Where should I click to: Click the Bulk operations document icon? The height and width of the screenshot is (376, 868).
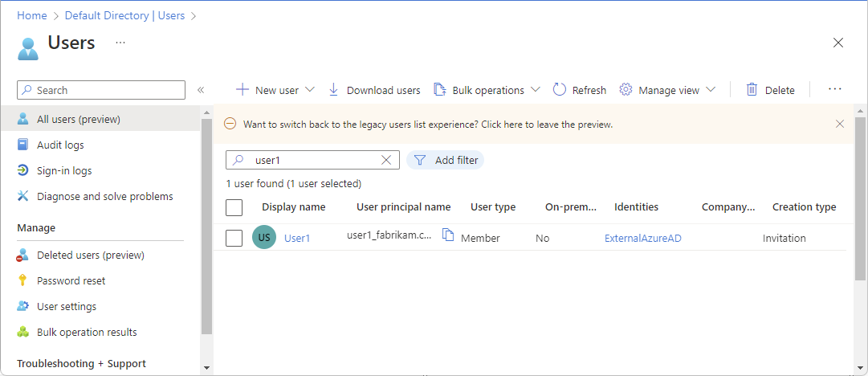click(439, 90)
